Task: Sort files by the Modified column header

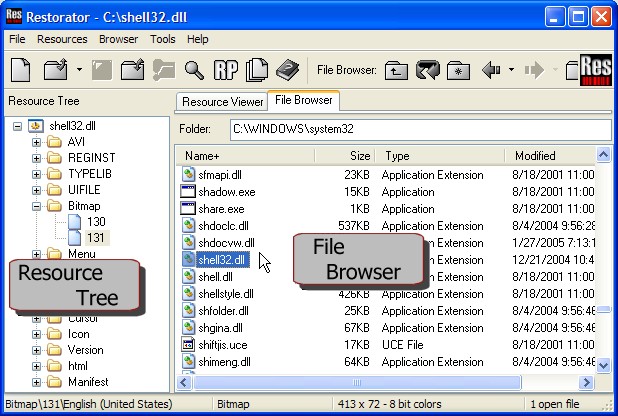Action: coord(550,156)
